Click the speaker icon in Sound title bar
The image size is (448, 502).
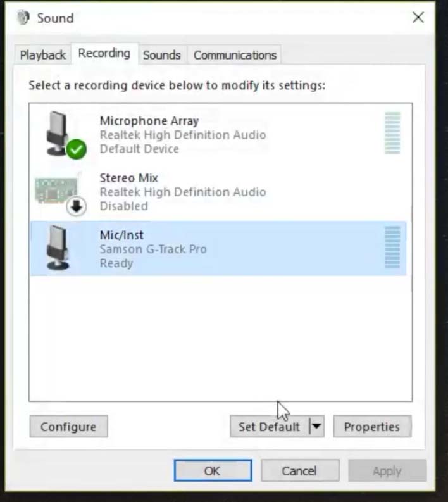tap(23, 17)
